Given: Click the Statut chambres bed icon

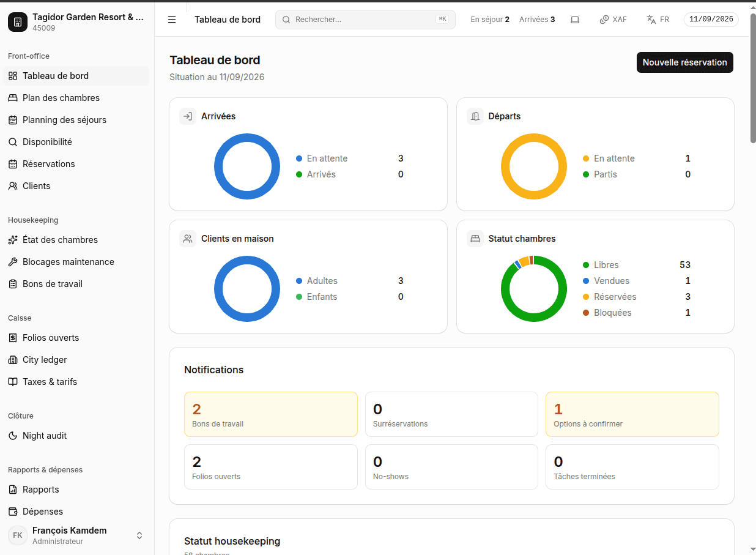Looking at the screenshot, I should click(475, 239).
